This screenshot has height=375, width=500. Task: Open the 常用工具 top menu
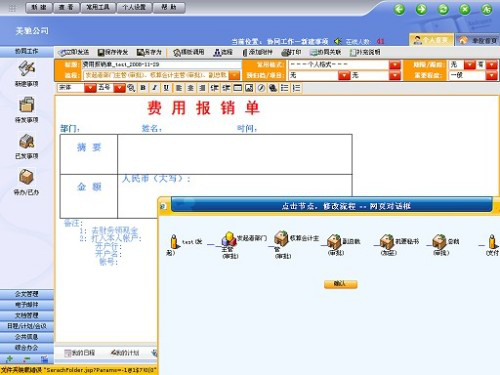pos(98,7)
